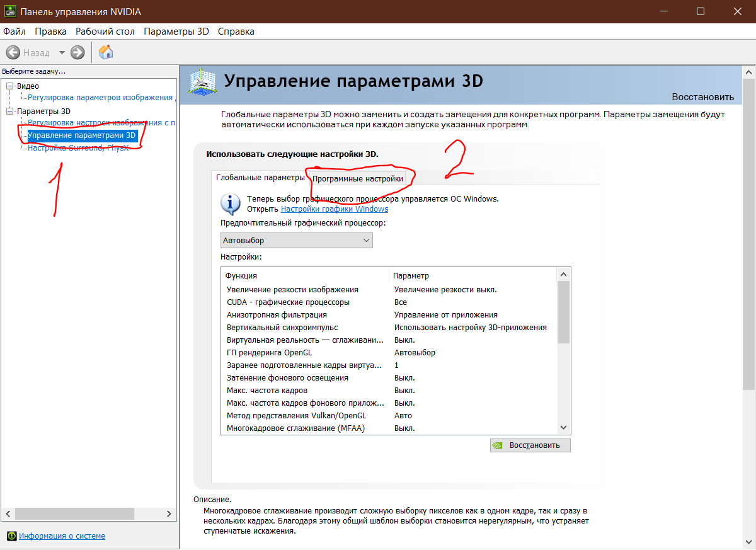Select Многокадровое сглаживание (MFAA) row
Screen dimensions: 756x550
coord(389,428)
